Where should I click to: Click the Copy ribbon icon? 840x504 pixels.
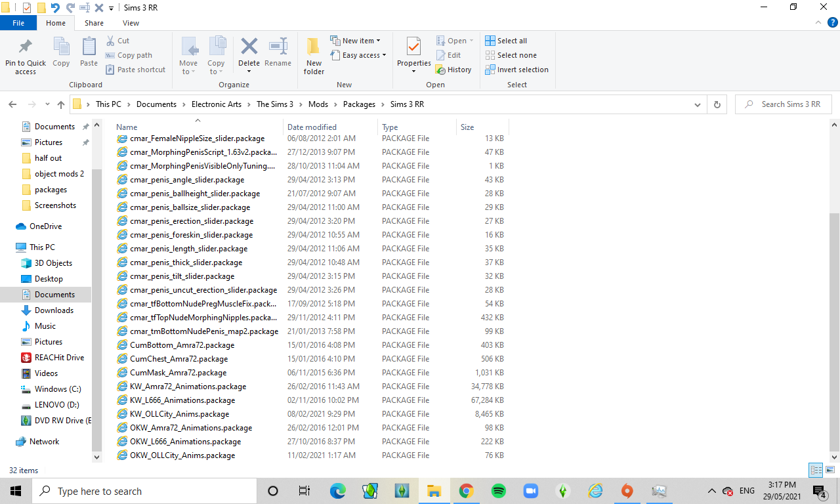(x=61, y=47)
